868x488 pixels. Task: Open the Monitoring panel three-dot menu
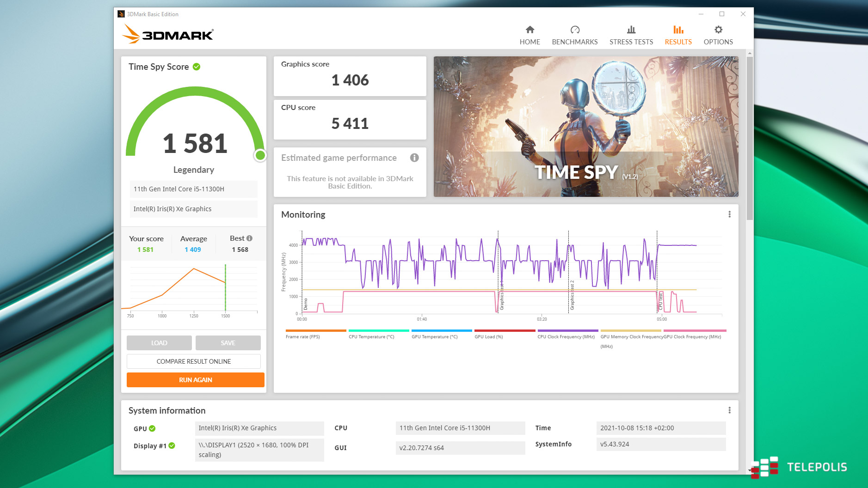[x=729, y=214]
